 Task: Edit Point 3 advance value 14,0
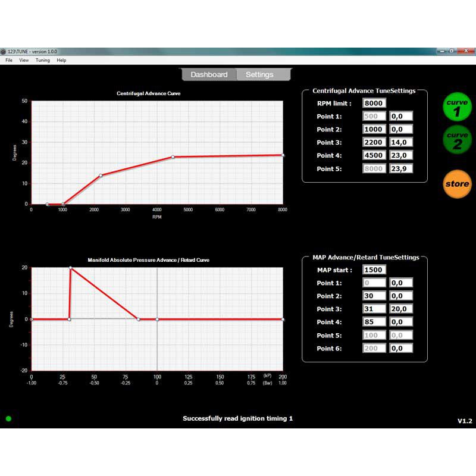pyautogui.click(x=400, y=142)
